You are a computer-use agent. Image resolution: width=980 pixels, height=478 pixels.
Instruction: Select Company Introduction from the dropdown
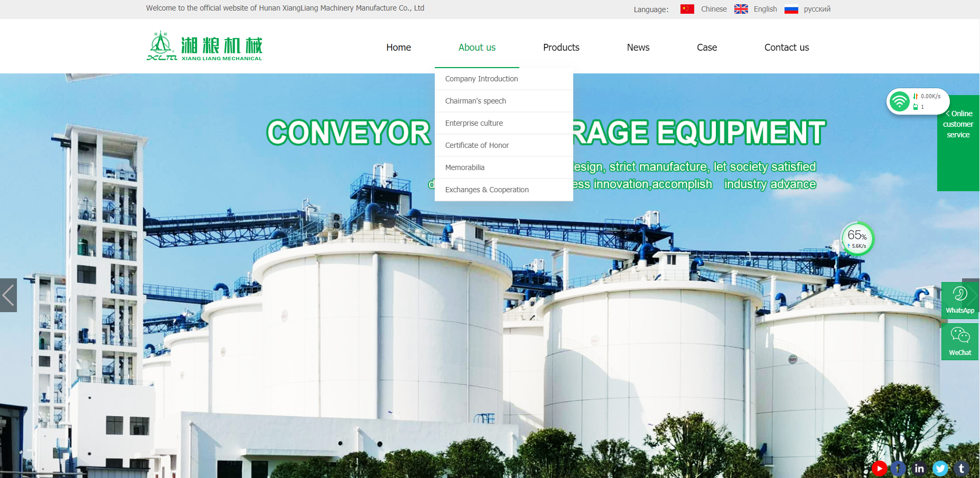pos(504,79)
